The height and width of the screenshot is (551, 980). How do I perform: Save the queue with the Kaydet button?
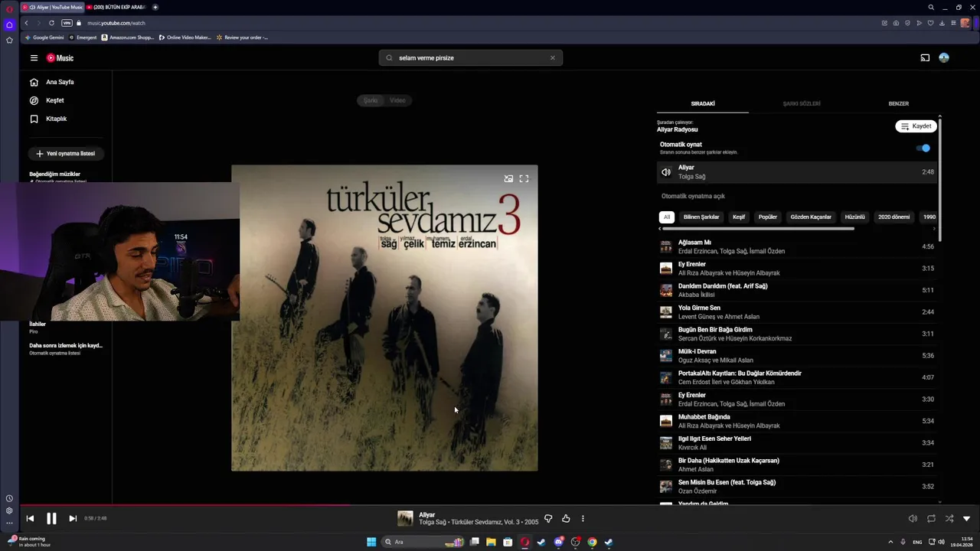[x=916, y=126]
